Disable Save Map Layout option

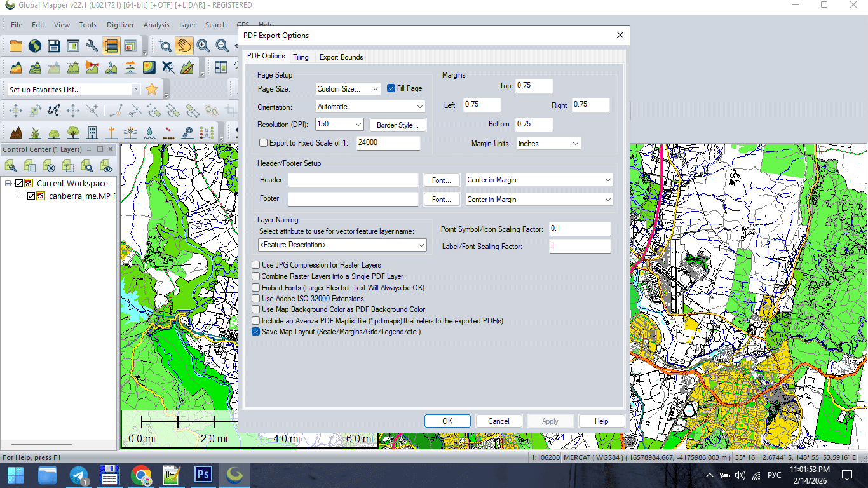(255, 332)
